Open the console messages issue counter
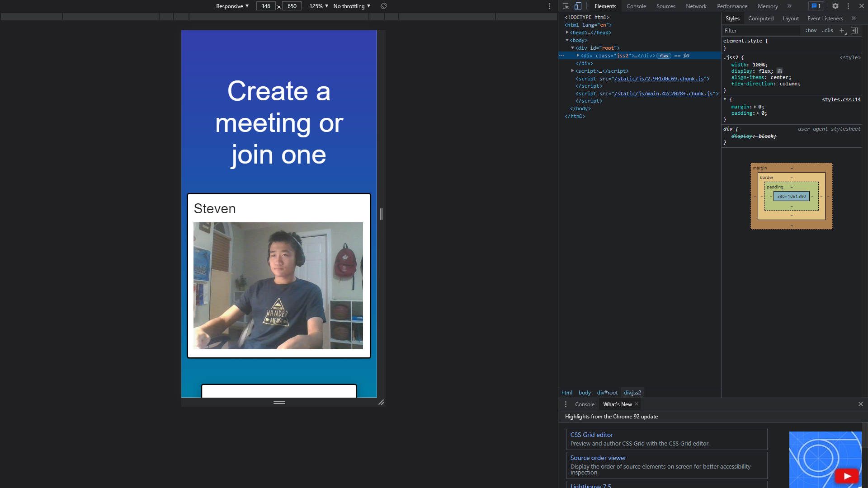This screenshot has width=868, height=488. (816, 6)
